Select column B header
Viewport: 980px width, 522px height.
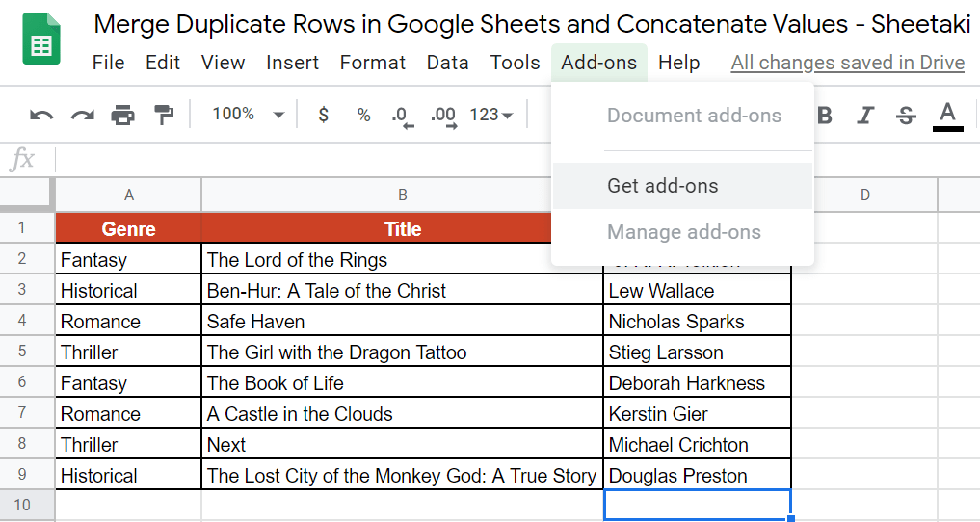click(403, 195)
